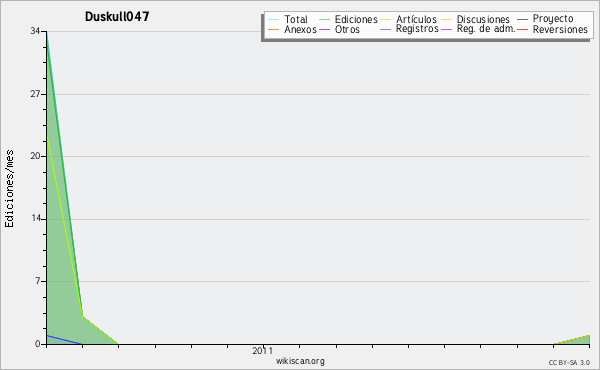Image resolution: width=600 pixels, height=370 pixels.
Task: Click the purple Otros line color marker
Action: pyautogui.click(x=324, y=29)
